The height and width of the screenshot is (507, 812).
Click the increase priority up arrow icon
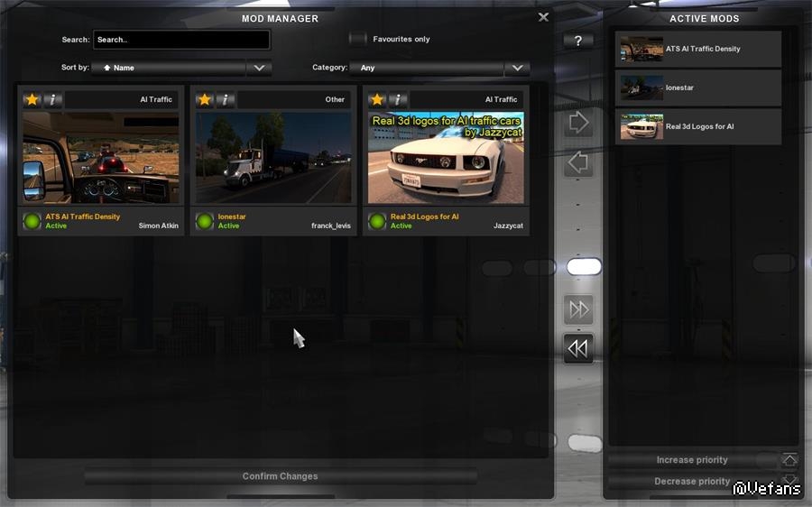(789, 459)
